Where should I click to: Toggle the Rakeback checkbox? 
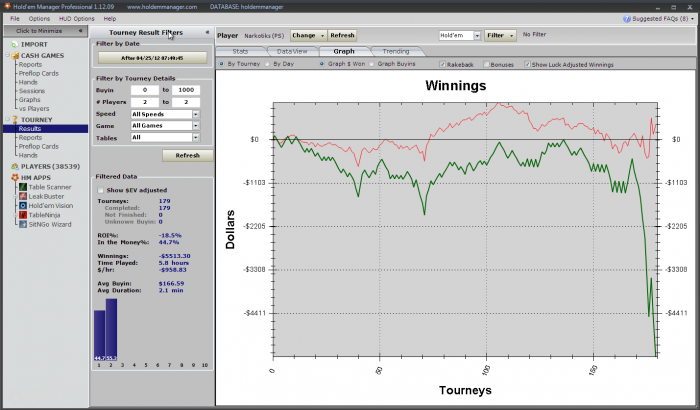pos(442,64)
